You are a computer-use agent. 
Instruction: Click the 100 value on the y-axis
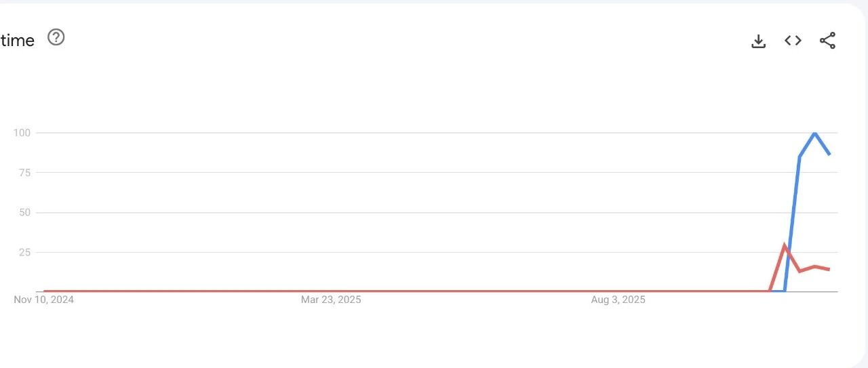tap(22, 133)
